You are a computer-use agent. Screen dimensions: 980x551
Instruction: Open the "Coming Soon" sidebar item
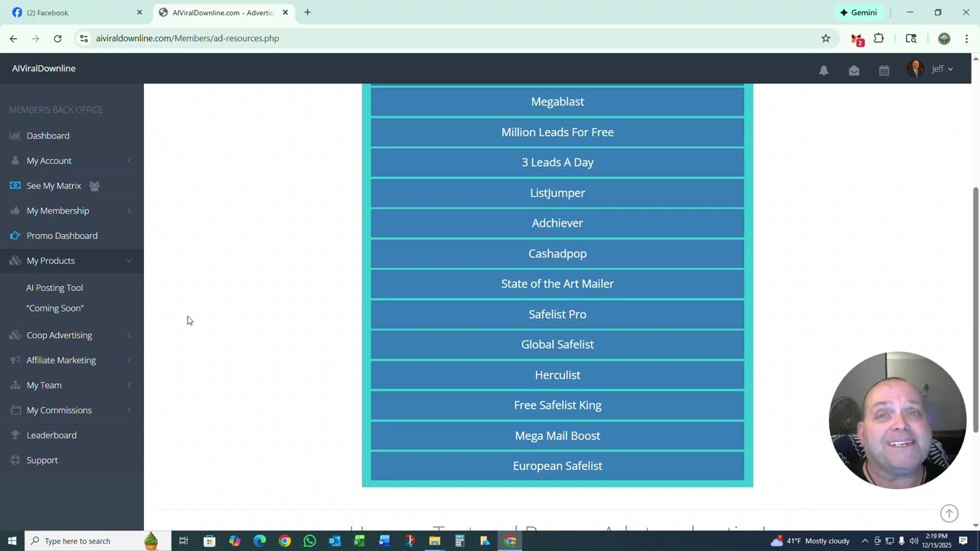[55, 308]
